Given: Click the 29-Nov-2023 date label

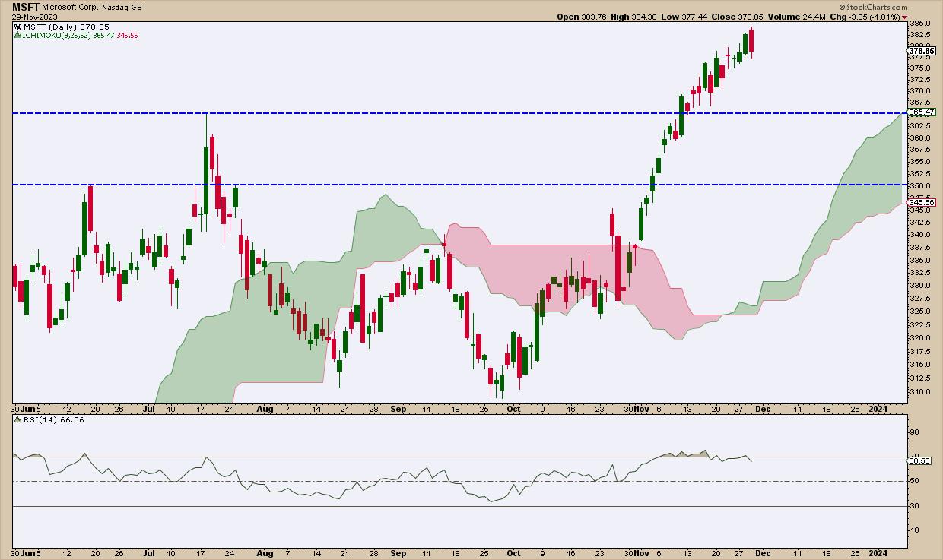Looking at the screenshot, I should click(x=33, y=17).
